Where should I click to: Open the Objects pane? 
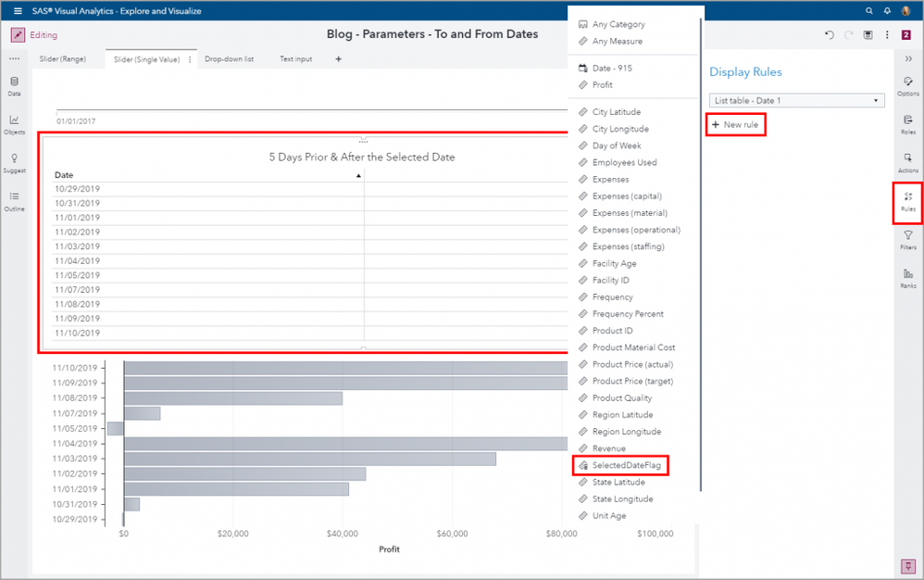coord(14,123)
